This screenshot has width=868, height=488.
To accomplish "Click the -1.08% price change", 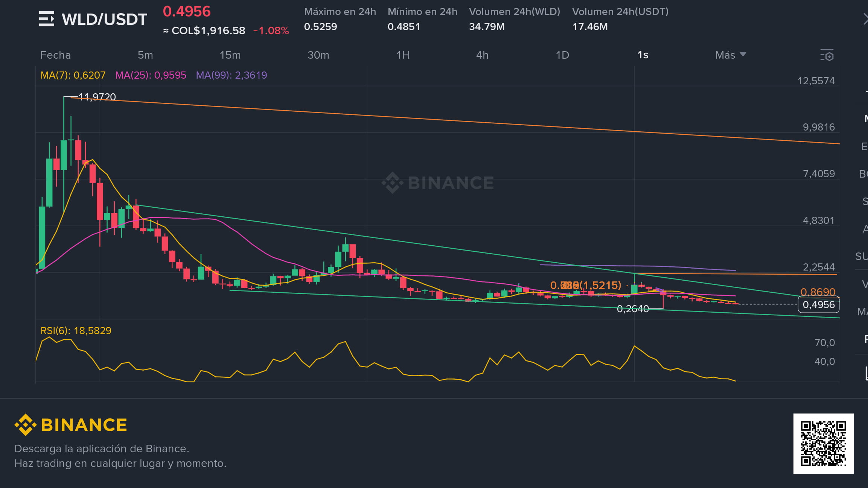I will click(271, 30).
